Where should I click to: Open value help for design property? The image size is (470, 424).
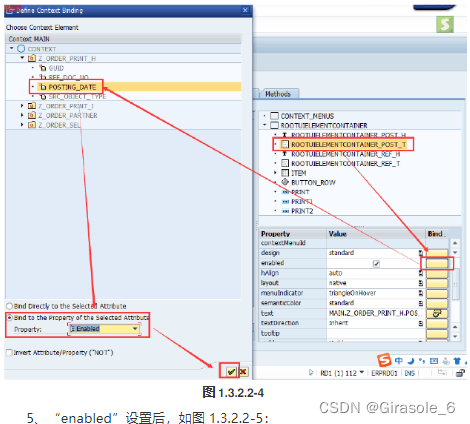pos(421,253)
